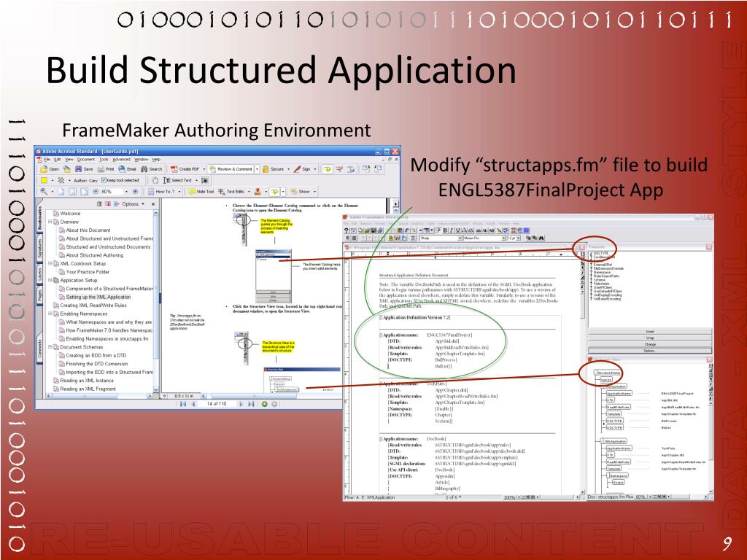This screenshot has height=560, width=747.
Task: Open the Advanced menu in Acrobat
Action: click(121, 160)
